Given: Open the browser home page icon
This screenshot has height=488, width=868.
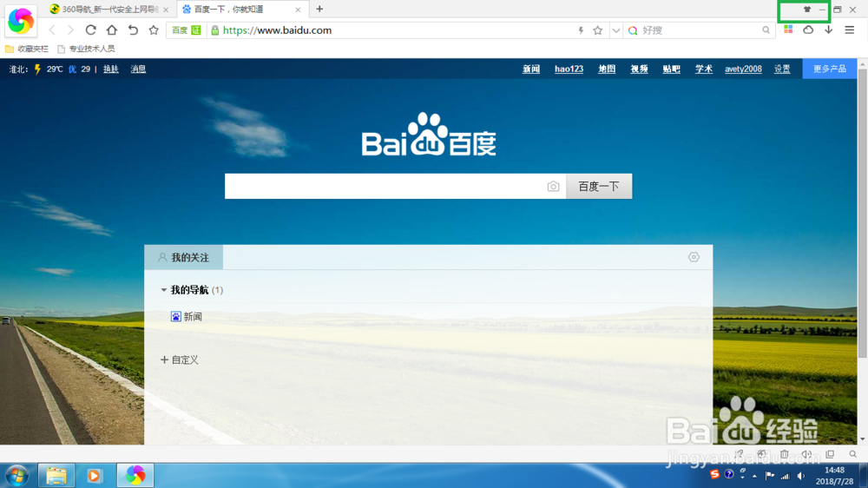Looking at the screenshot, I should click(112, 30).
